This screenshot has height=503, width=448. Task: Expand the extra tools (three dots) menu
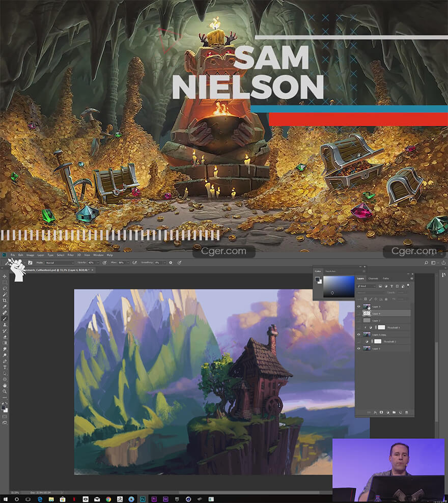click(x=5, y=398)
